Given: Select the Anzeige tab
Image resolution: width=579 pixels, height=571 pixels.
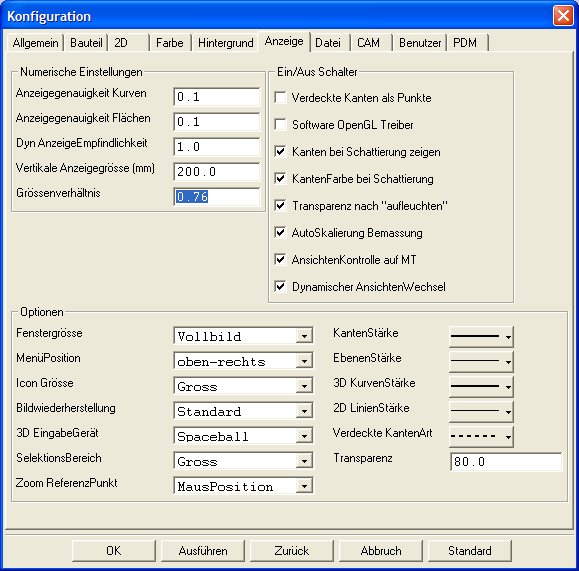Looking at the screenshot, I should point(284,41).
